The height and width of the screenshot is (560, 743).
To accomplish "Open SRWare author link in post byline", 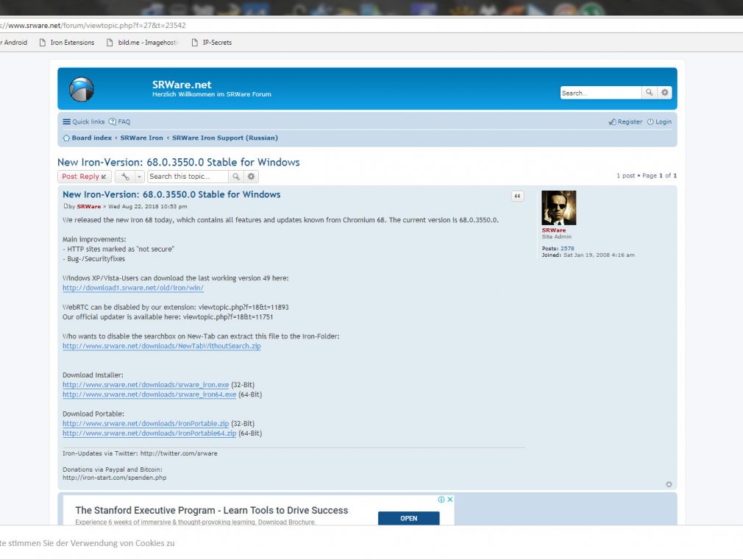I will point(89,207).
